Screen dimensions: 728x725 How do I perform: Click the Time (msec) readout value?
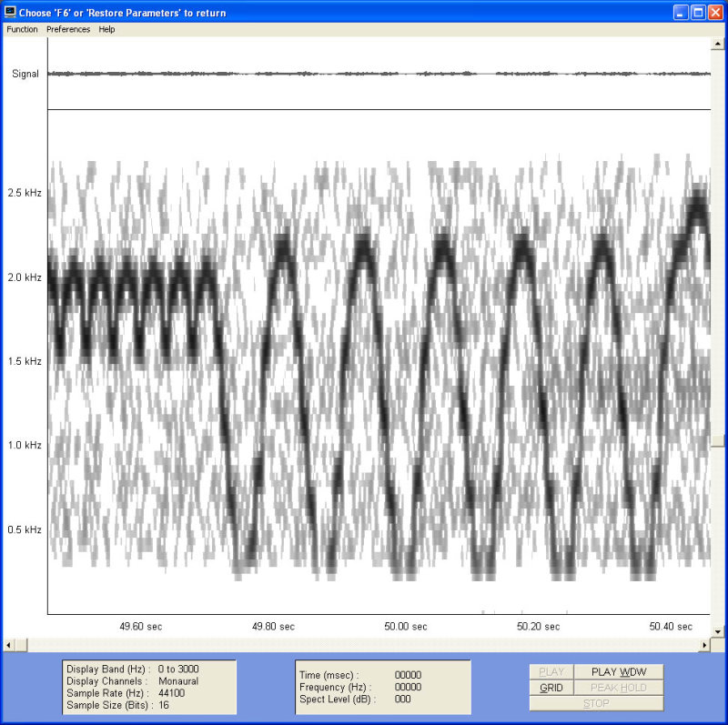point(408,675)
